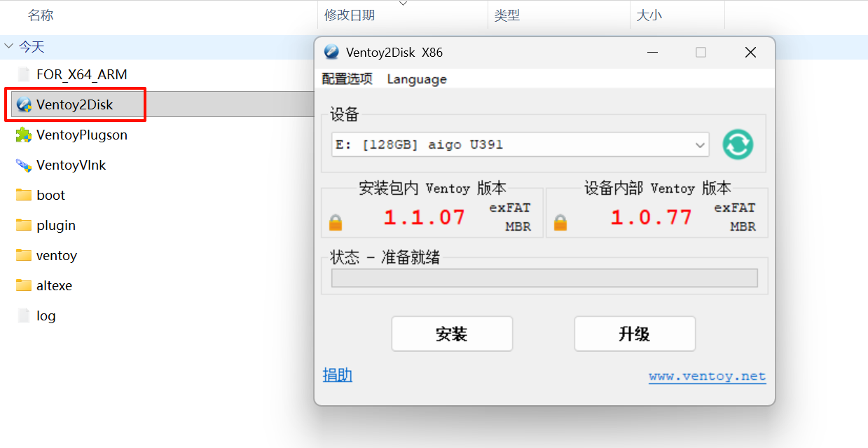The image size is (868, 448).
Task: Sort by the 类型 column header
Action: (x=507, y=15)
